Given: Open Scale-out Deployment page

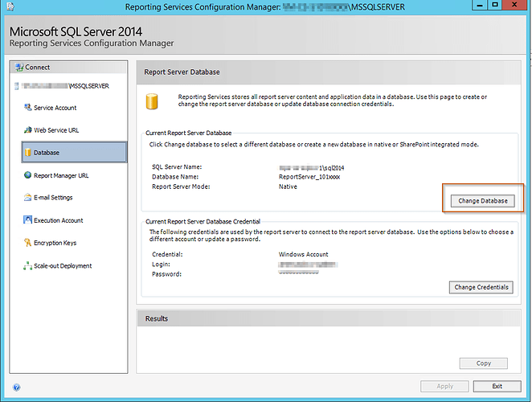Looking at the screenshot, I should 63,266.
